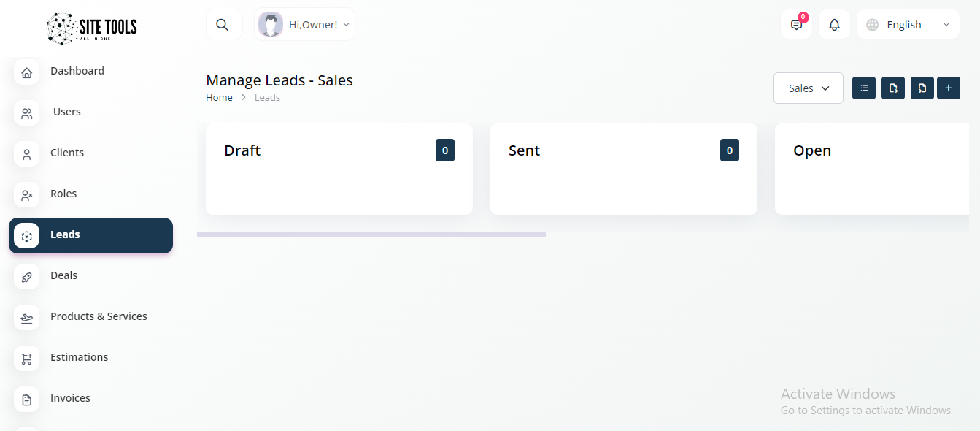
Task: Open the messages chat icon
Action: click(x=796, y=25)
